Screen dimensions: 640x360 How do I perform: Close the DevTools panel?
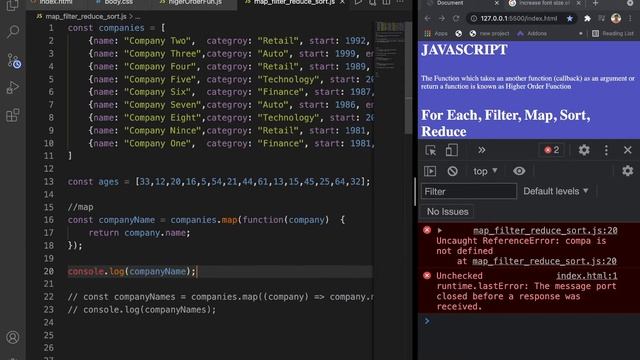pyautogui.click(x=628, y=150)
